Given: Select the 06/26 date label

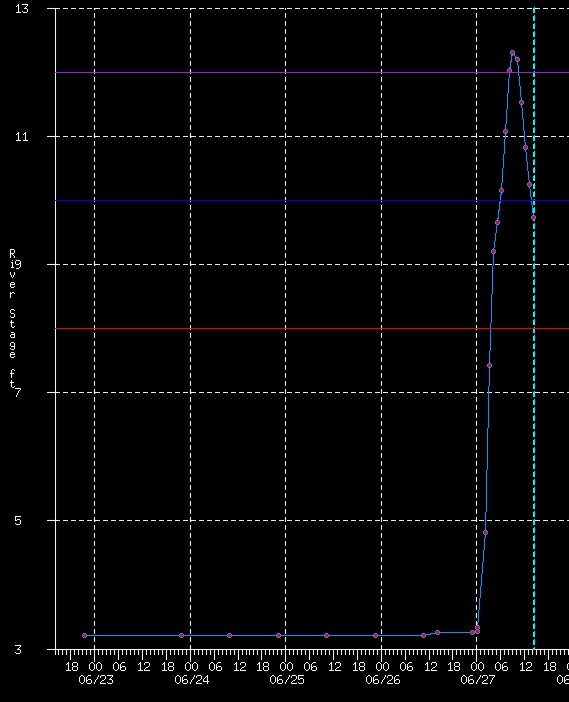Looking at the screenshot, I should (x=383, y=680).
